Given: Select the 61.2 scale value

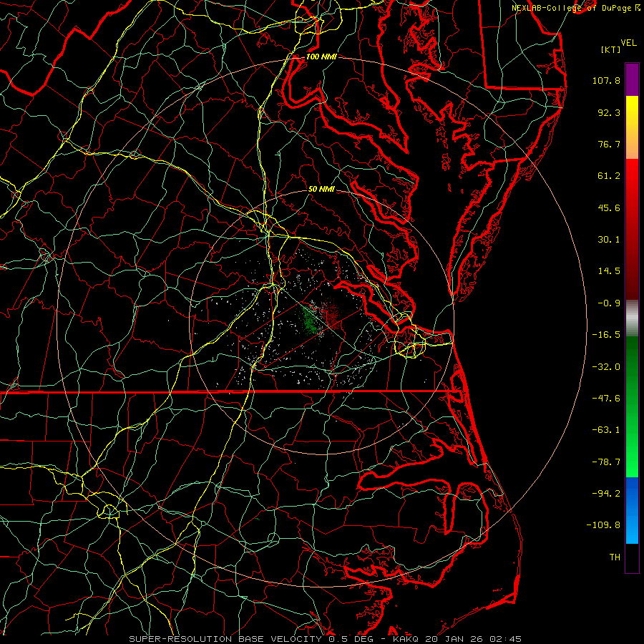Looking at the screenshot, I should tap(609, 176).
